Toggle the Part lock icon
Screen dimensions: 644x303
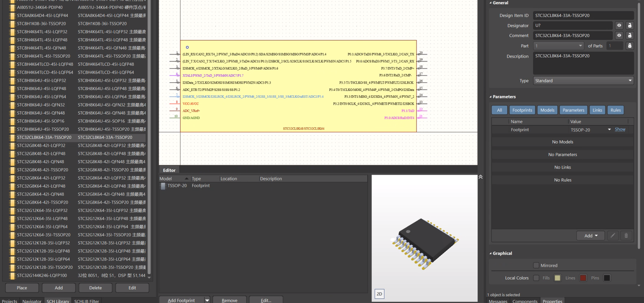click(x=629, y=46)
